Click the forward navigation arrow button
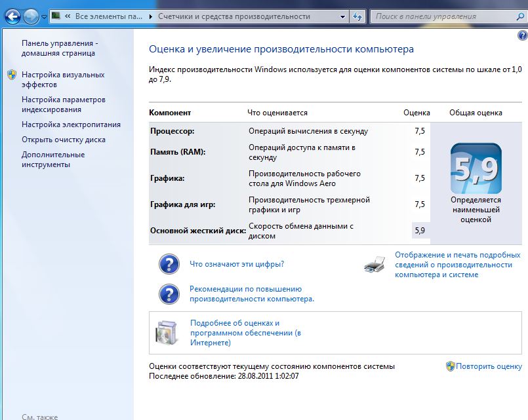The image size is (528, 420). coord(31,16)
